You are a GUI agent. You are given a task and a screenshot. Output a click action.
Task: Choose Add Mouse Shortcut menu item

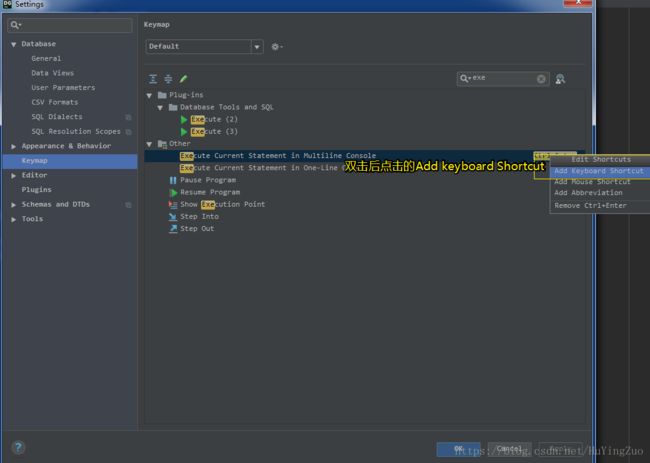pyautogui.click(x=592, y=182)
